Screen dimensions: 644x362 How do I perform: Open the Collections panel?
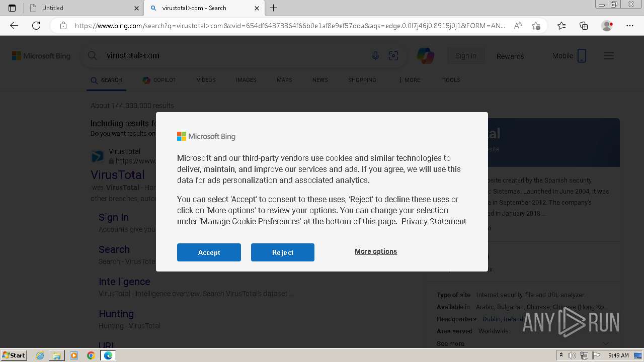pos(584,26)
